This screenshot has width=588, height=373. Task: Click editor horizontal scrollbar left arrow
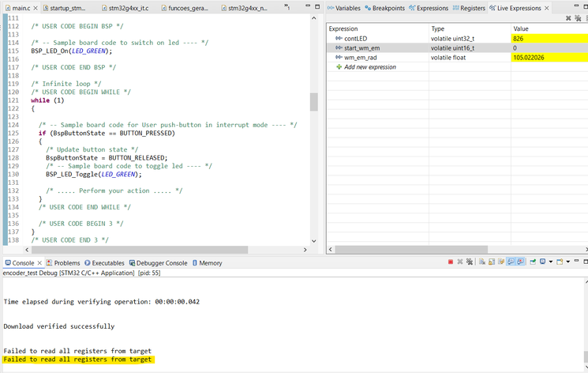click(x=27, y=250)
